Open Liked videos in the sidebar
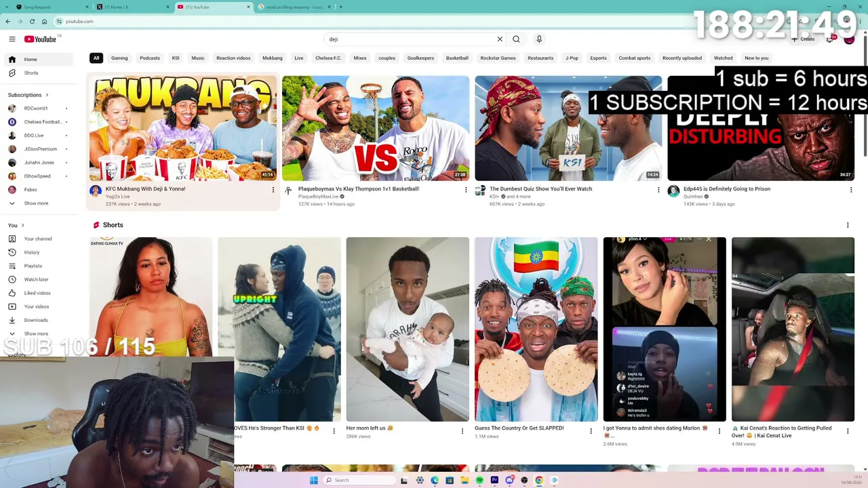This screenshot has width=868, height=488. [39, 293]
